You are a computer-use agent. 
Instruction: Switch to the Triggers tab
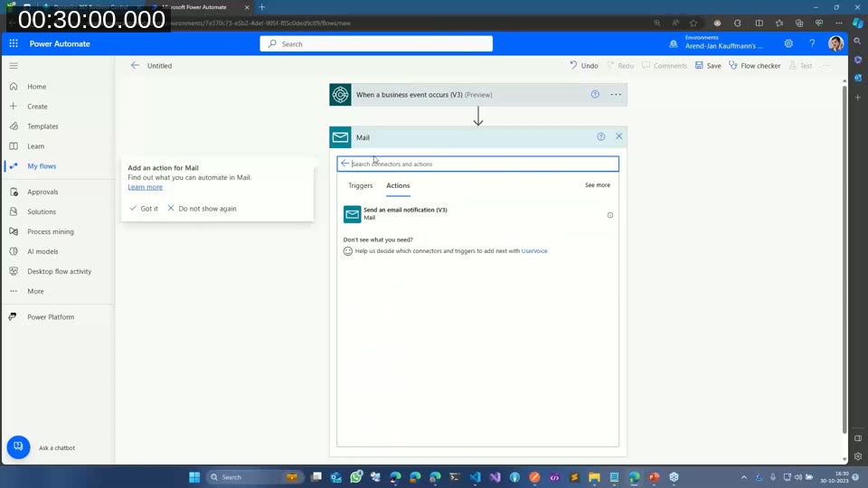(361, 185)
